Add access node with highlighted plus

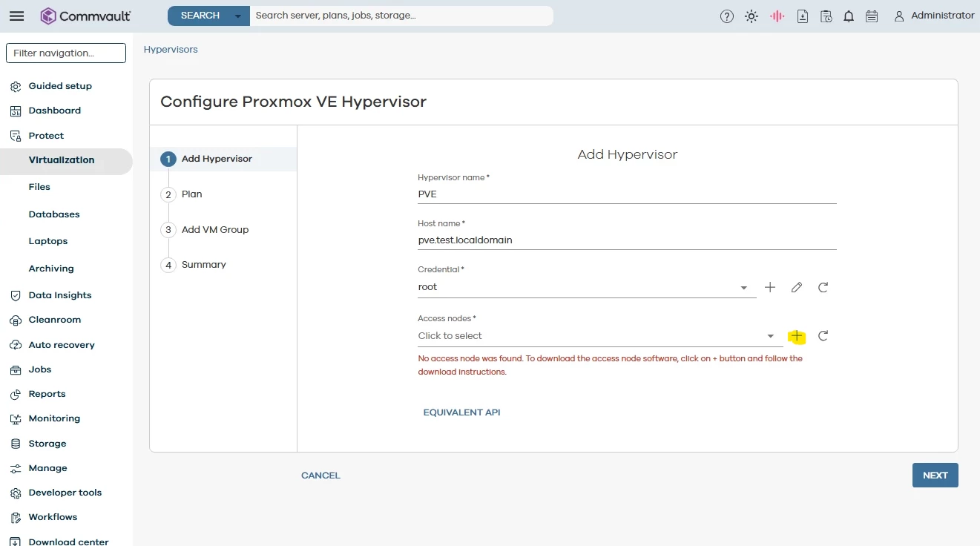point(797,336)
